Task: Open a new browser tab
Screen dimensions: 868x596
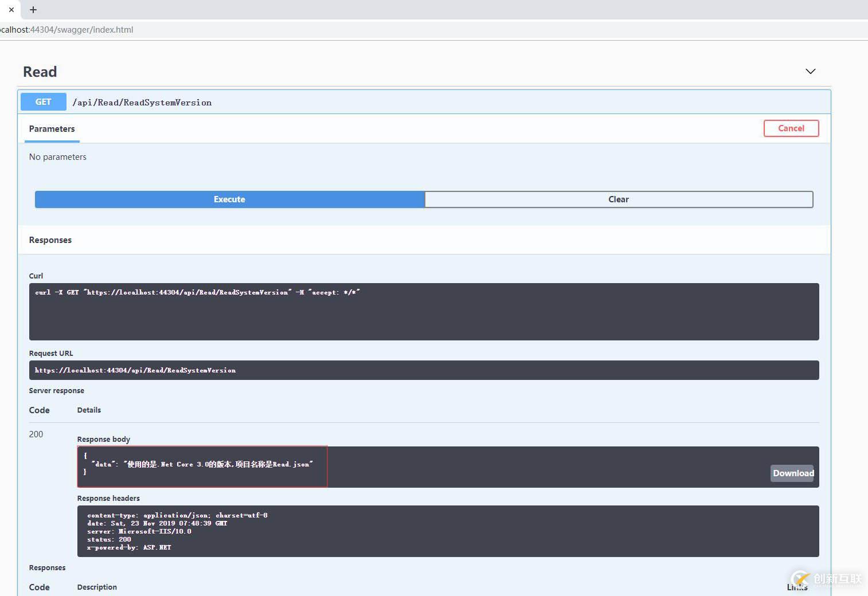Action: coord(33,10)
